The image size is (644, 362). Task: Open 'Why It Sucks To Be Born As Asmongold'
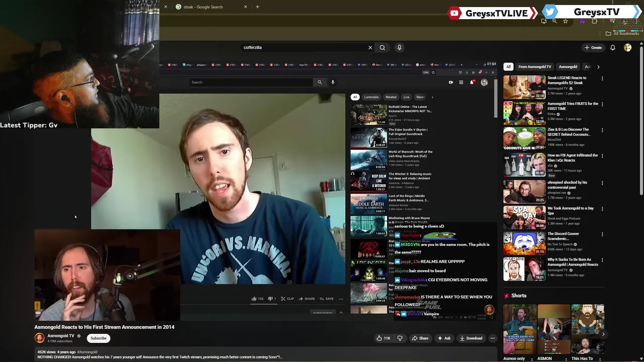click(x=573, y=262)
